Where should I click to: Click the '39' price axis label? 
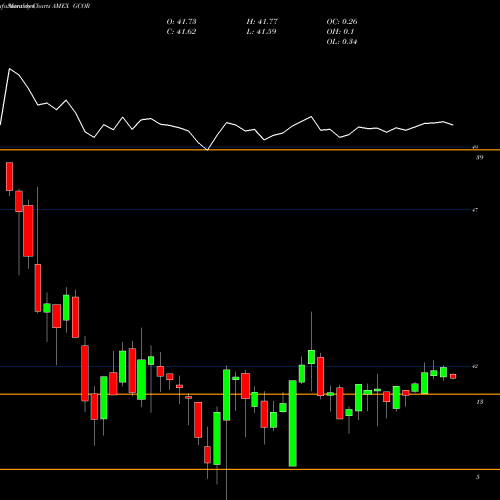coord(479,157)
